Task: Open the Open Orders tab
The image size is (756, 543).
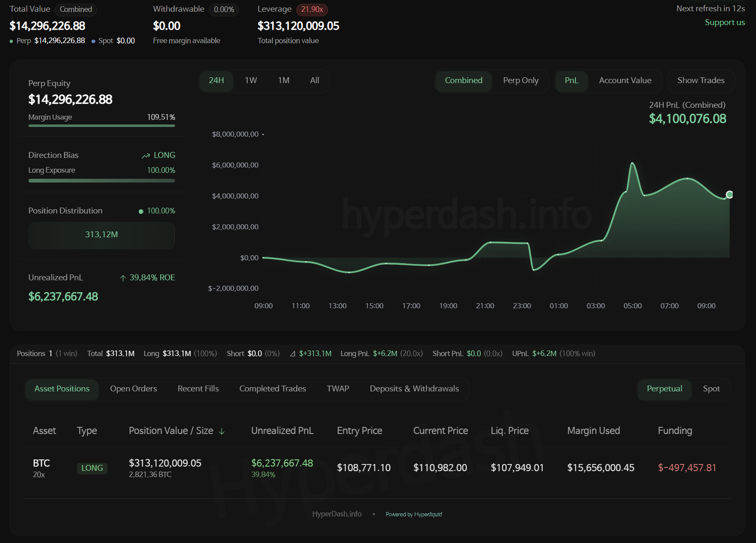Action: (133, 389)
